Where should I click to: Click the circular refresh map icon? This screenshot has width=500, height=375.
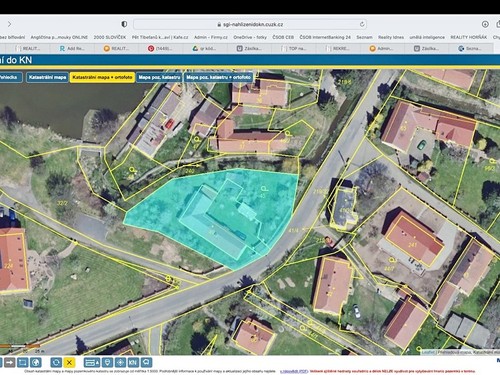point(56,362)
